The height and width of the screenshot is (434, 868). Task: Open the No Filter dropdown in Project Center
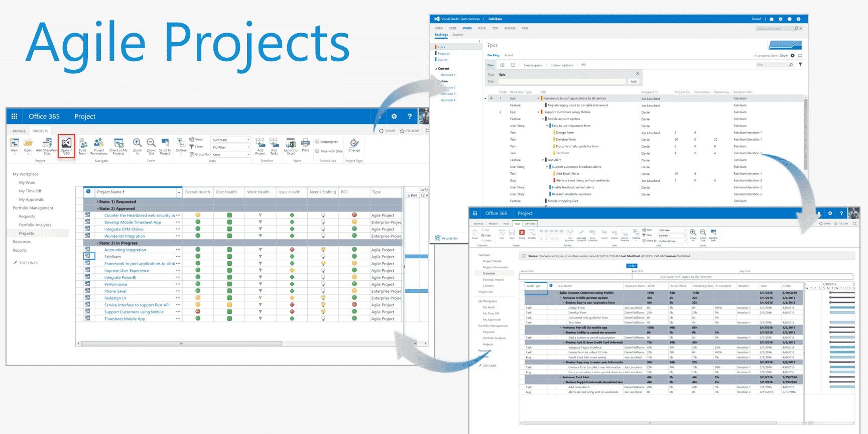231,147
